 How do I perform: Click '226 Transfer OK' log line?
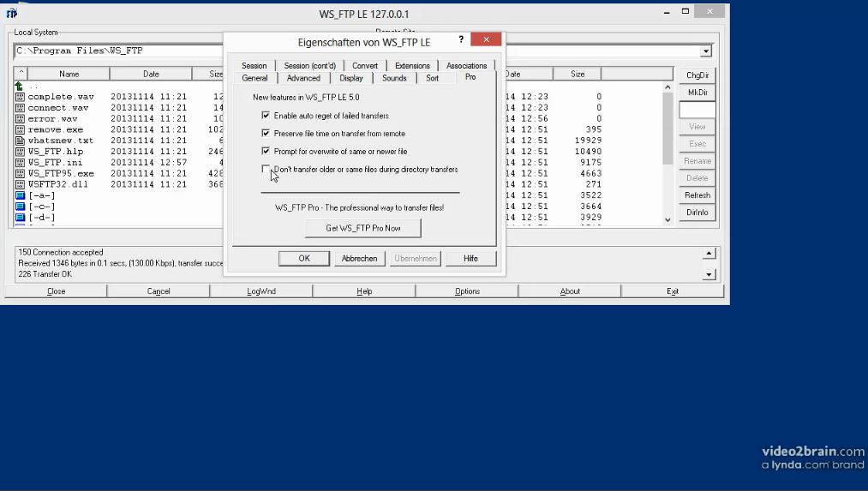[x=45, y=274]
